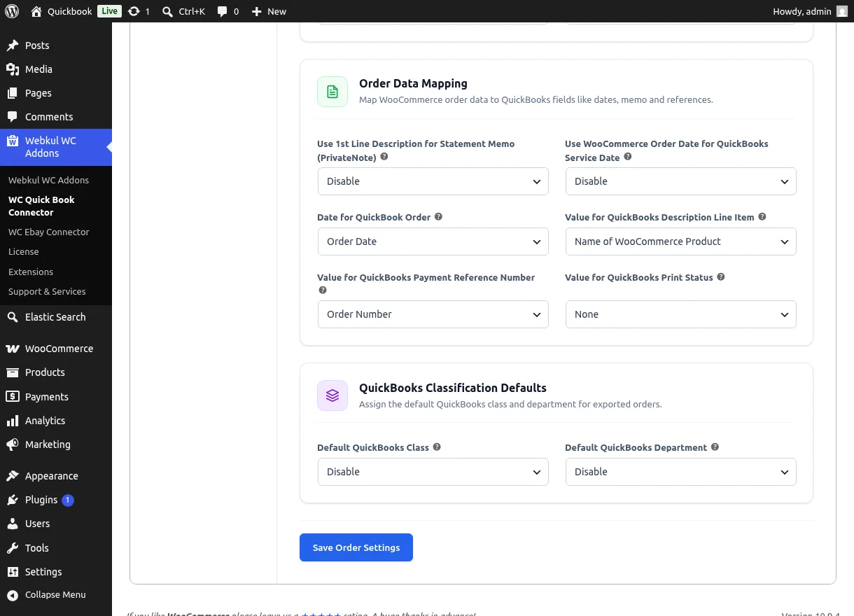The height and width of the screenshot is (616, 854).
Task: Click the Analytics bar chart icon
Action: (x=13, y=421)
